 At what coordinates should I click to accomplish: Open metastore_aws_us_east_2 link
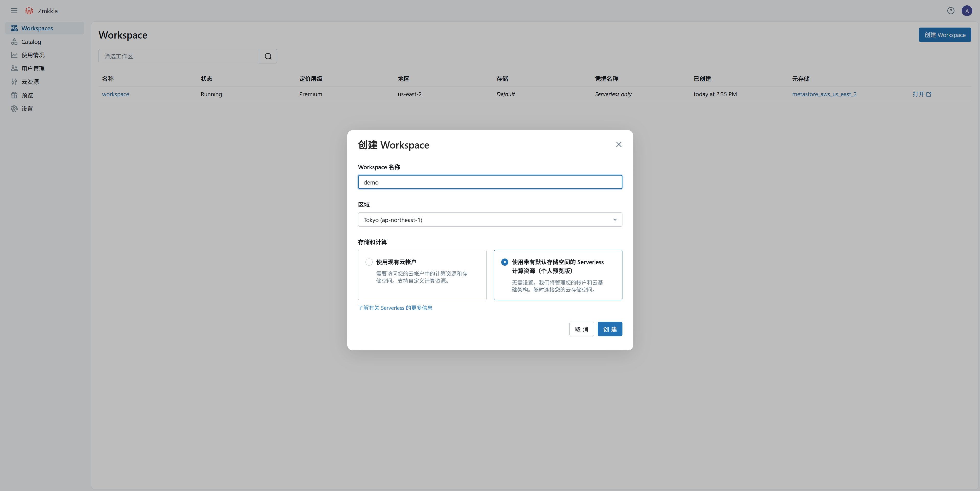(x=824, y=94)
